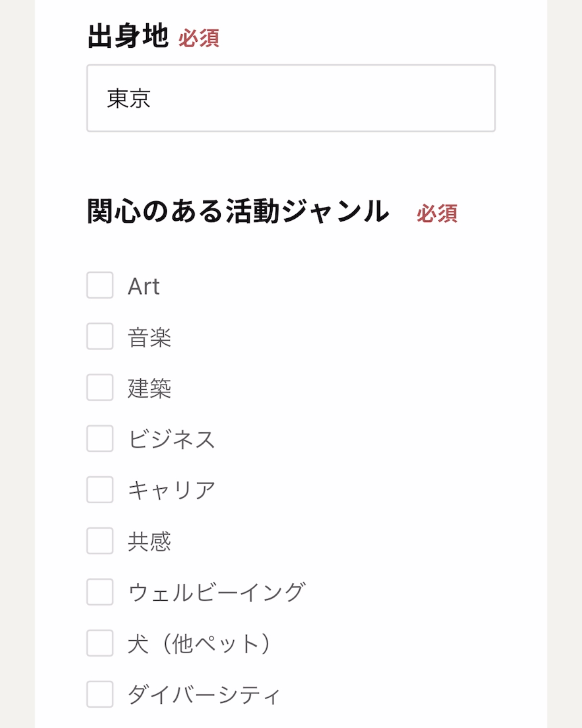Click the 出身地 field heading label
The image size is (582, 728).
click(x=128, y=36)
